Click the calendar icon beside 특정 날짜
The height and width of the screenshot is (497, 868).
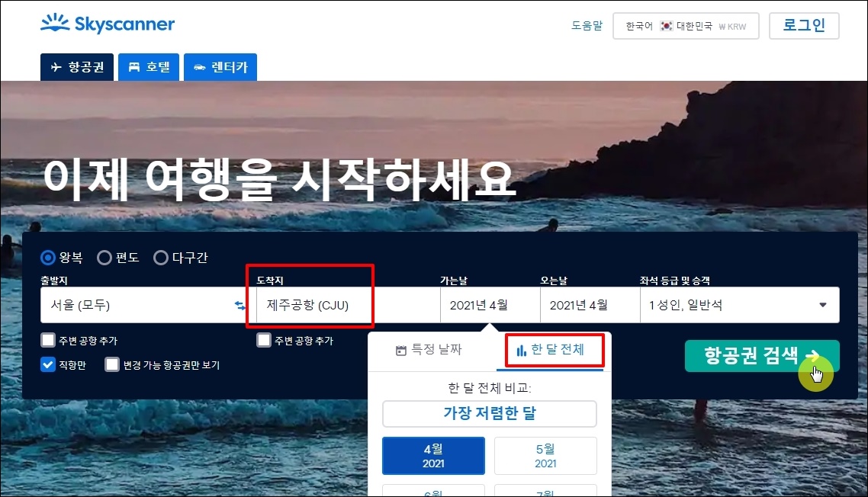point(401,351)
